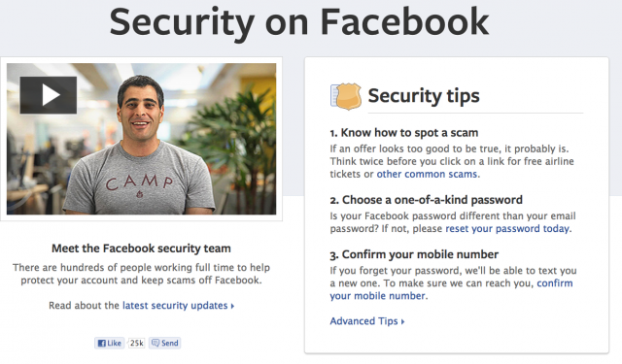Follow the reset your password today link
Viewport: 622px width, 364px height.
coord(507,228)
